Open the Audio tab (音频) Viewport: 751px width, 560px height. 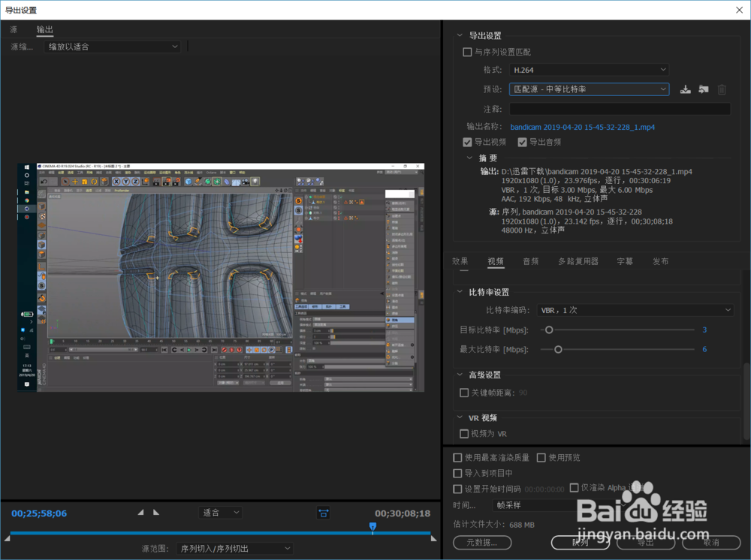click(x=531, y=261)
